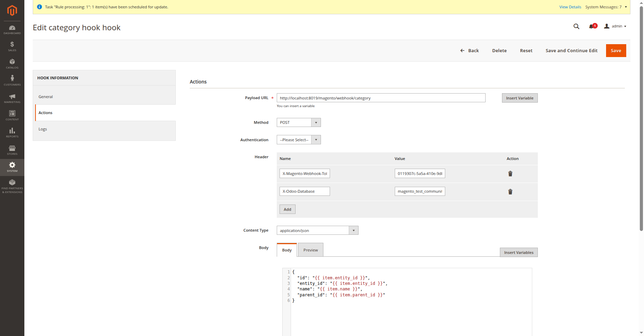This screenshot has width=644, height=336.
Task: Expand the System Messages list
Action: (x=606, y=7)
